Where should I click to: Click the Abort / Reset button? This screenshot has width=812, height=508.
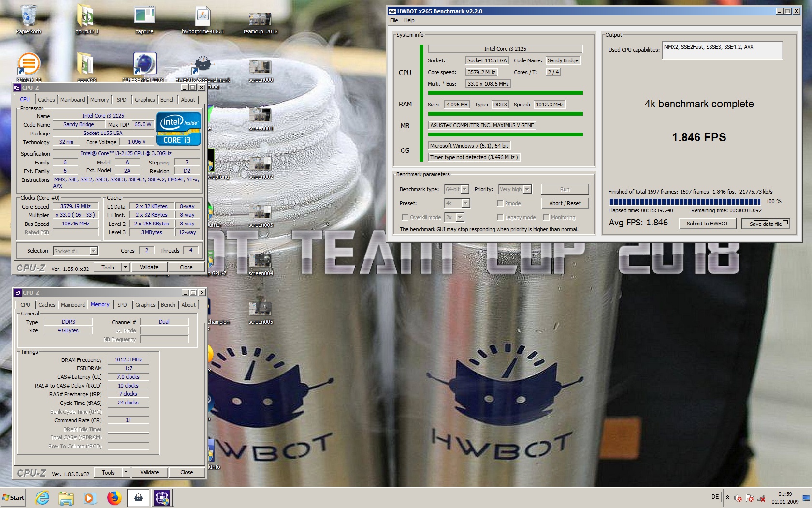pos(565,203)
